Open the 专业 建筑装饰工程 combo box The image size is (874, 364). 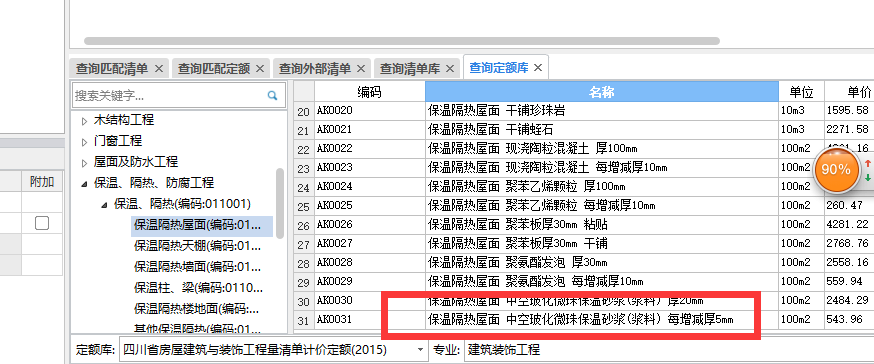pyautogui.click(x=668, y=350)
